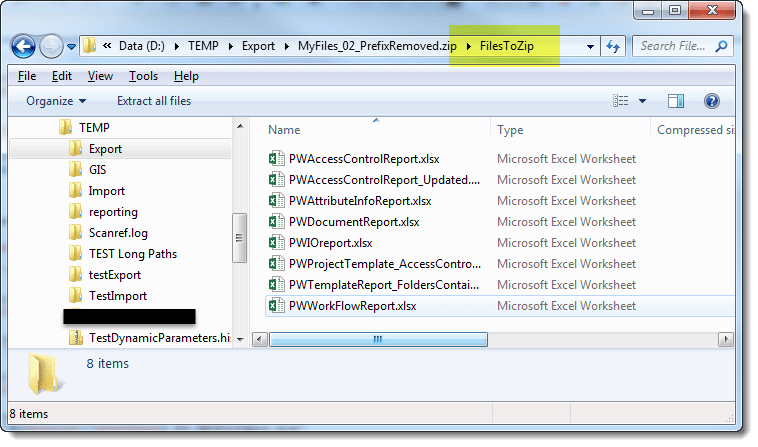
Task: Click Extract all files
Action: [154, 101]
